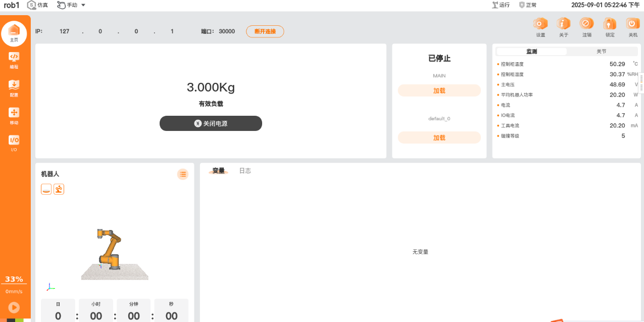Click 加载 under MAIN
Screen dimensions: 644x322
[439, 90]
